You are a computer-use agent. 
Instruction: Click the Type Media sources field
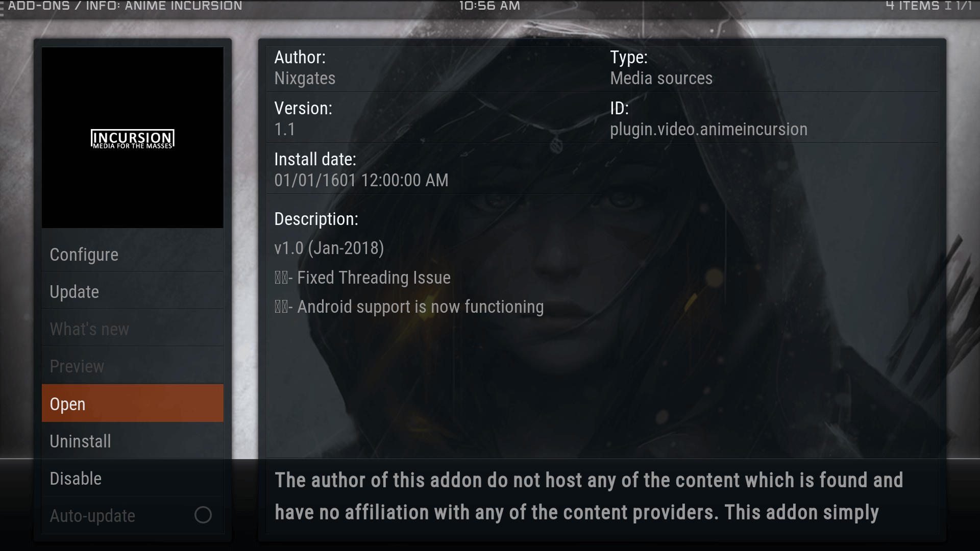point(661,78)
